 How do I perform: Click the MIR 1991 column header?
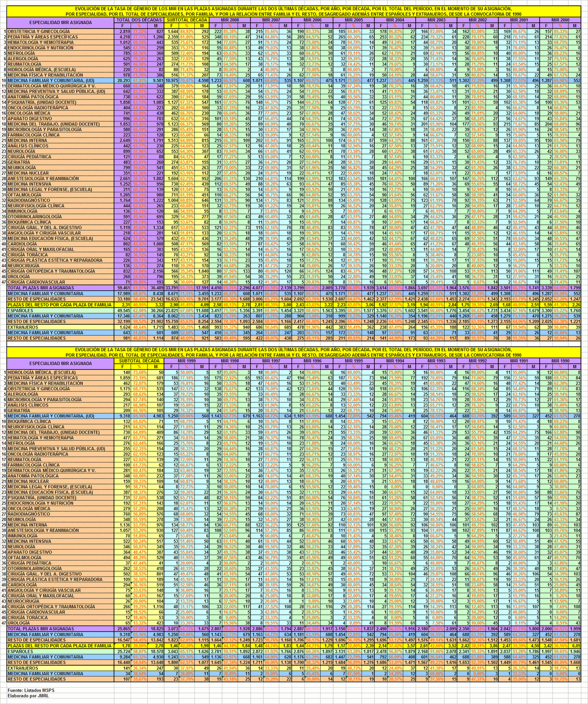point(520,361)
